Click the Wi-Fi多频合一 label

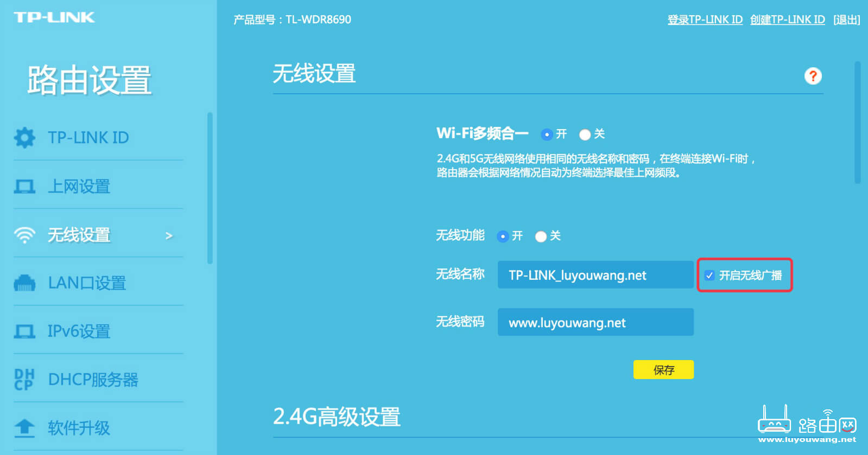[x=483, y=133]
